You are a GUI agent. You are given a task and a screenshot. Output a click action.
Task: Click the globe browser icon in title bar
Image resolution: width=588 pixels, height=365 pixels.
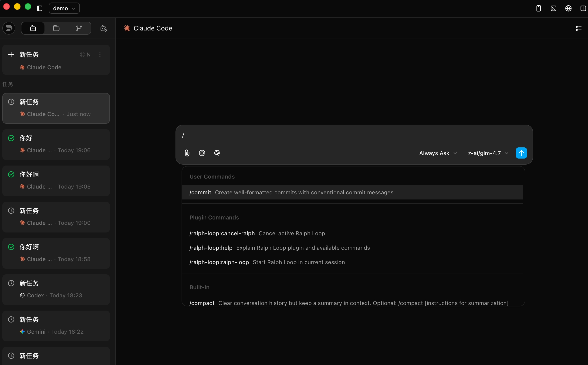coord(568,8)
